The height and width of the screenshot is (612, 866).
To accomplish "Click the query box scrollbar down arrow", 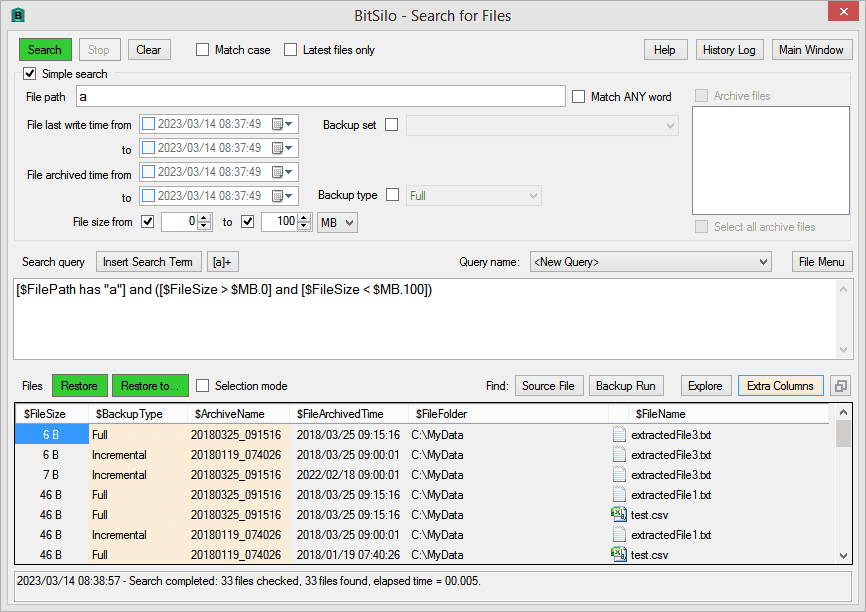I will [843, 350].
